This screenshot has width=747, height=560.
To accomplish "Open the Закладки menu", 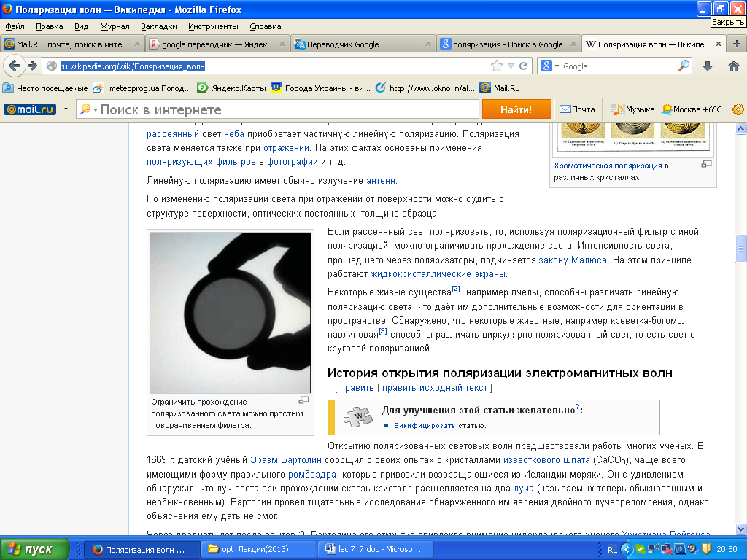I will [x=158, y=26].
